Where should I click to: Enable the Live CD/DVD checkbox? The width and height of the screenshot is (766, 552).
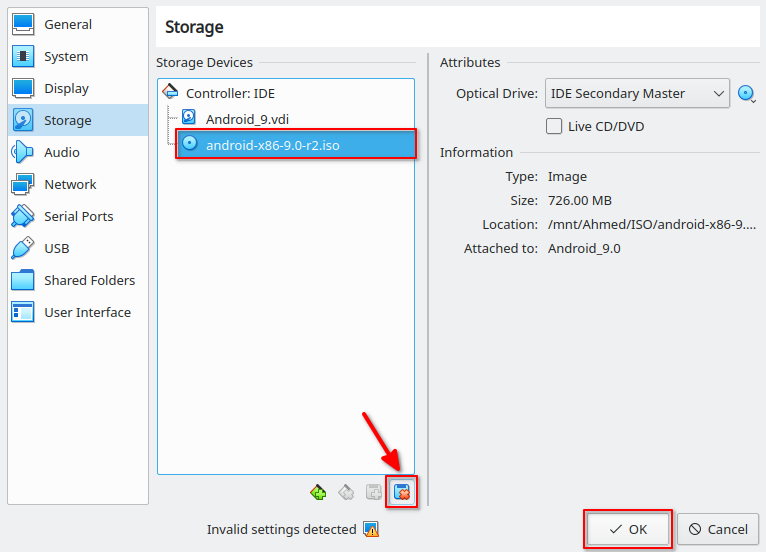pyautogui.click(x=554, y=126)
